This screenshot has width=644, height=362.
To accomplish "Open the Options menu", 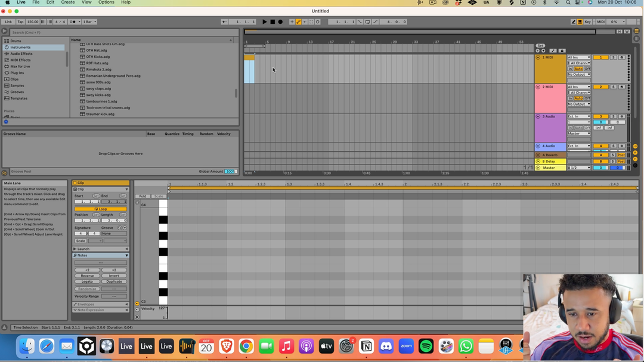I will click(106, 2).
